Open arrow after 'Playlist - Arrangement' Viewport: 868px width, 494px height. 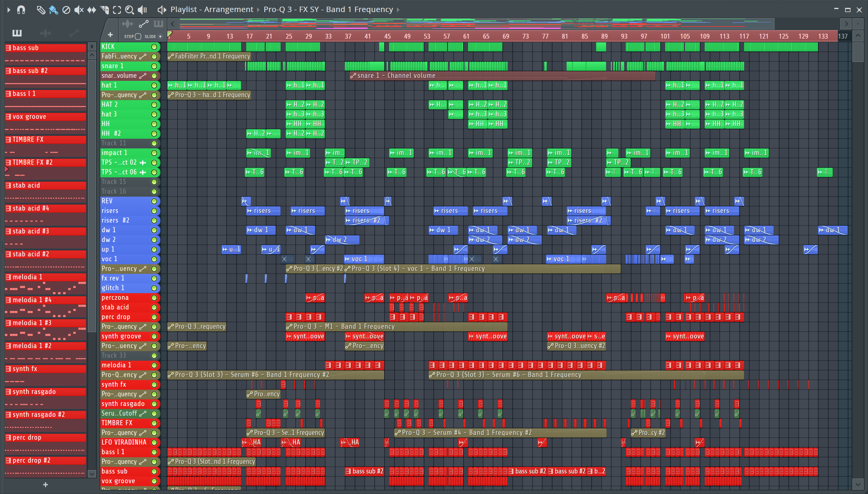258,10
